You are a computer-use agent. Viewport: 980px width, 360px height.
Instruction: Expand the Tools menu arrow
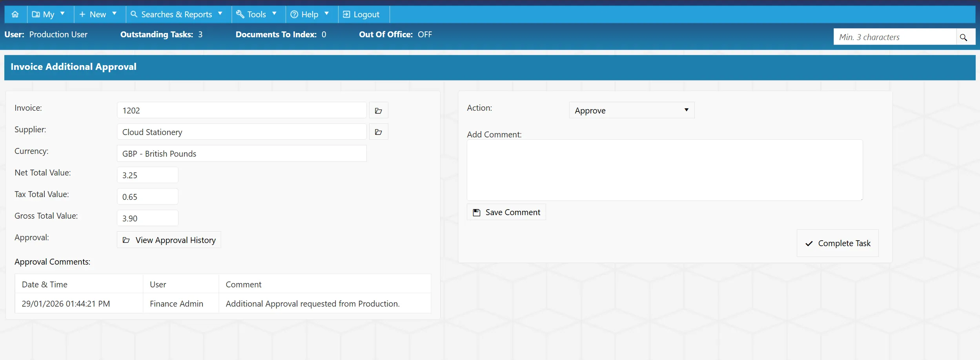point(274,13)
